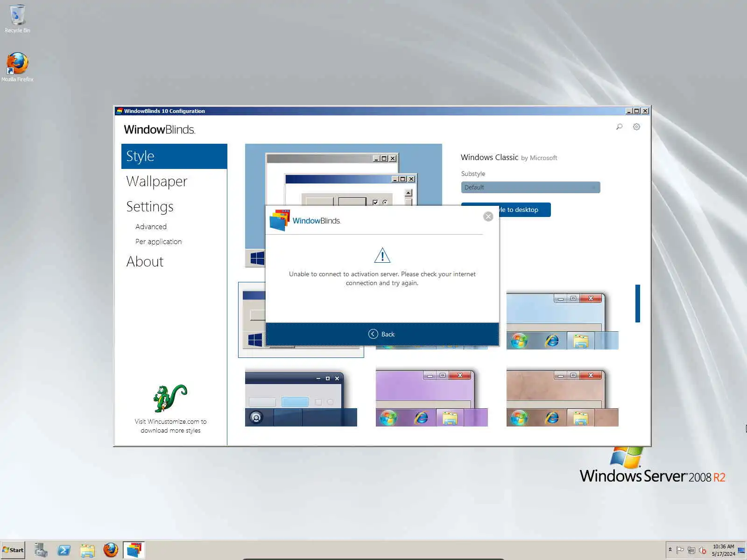
Task: Minimize the WindowBlinds Configuration window
Action: click(x=629, y=111)
